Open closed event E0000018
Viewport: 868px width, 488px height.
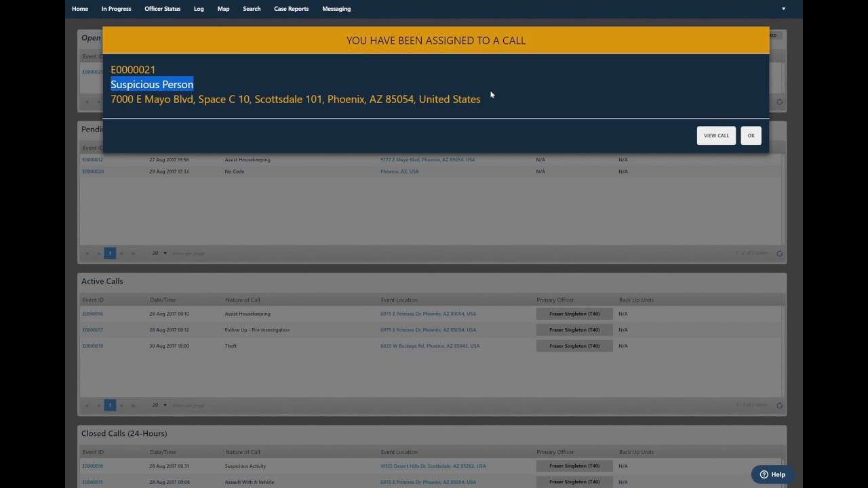click(x=93, y=466)
